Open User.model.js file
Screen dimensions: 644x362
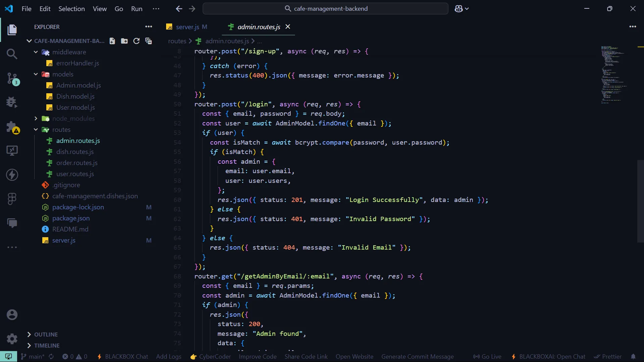[76, 107]
